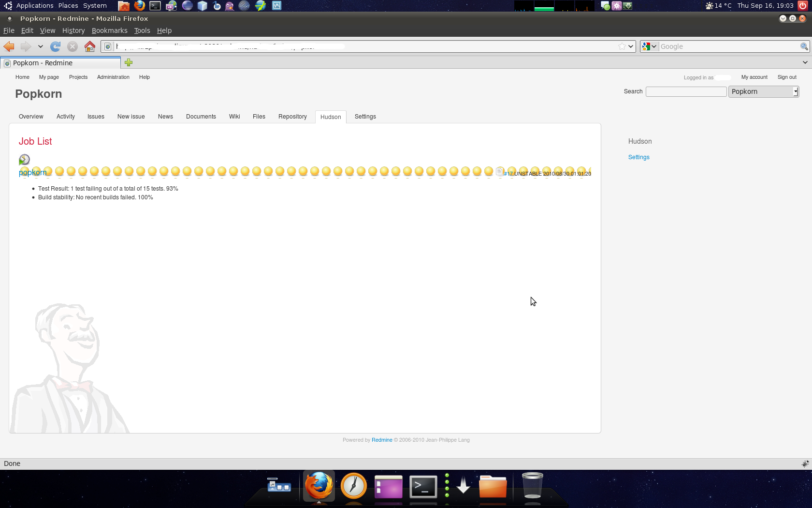Open the File menu

point(9,30)
